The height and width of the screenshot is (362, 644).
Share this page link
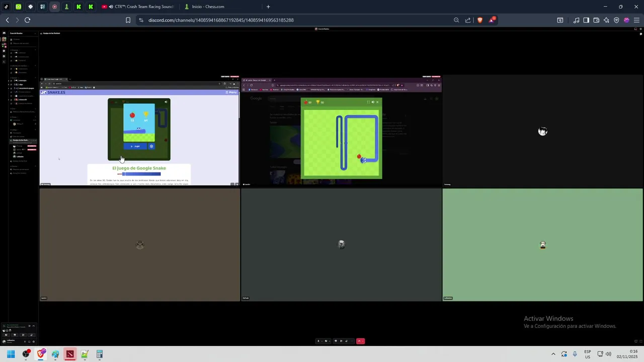tap(468, 20)
